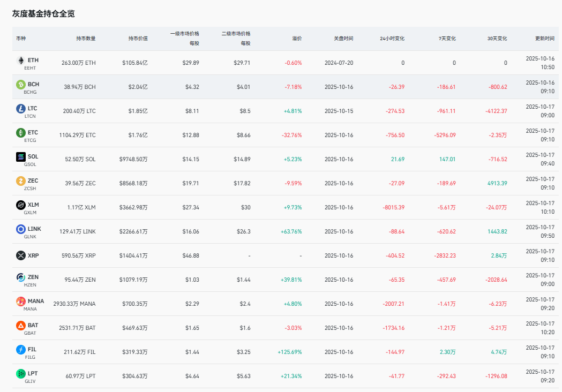This screenshot has height=392, width=562.
Task: Click the $105.84亿 holding value
Action: [135, 63]
